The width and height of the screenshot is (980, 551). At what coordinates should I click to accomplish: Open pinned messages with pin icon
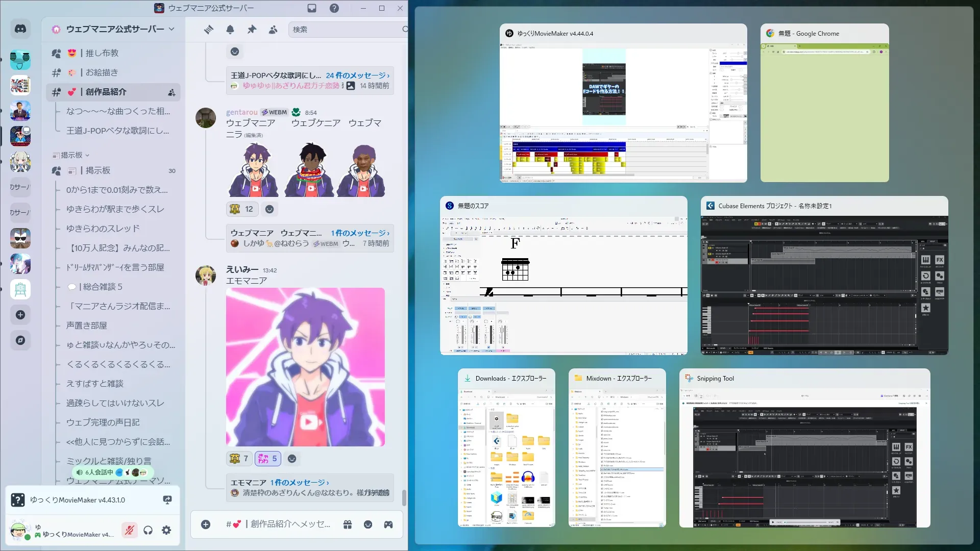click(x=252, y=30)
